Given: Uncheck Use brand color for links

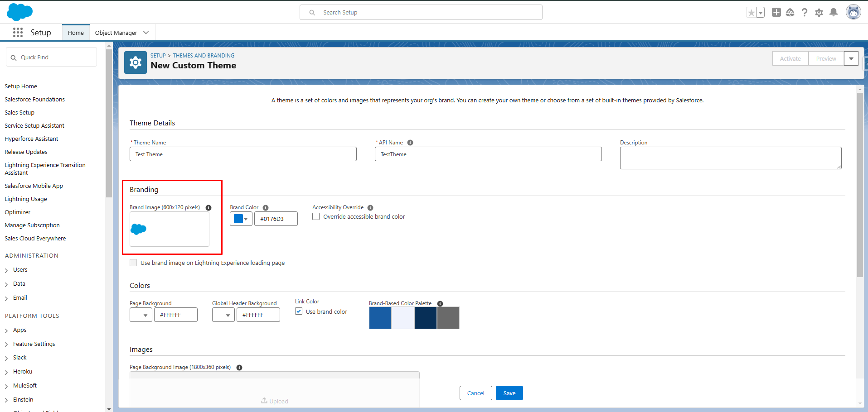Looking at the screenshot, I should (x=299, y=311).
